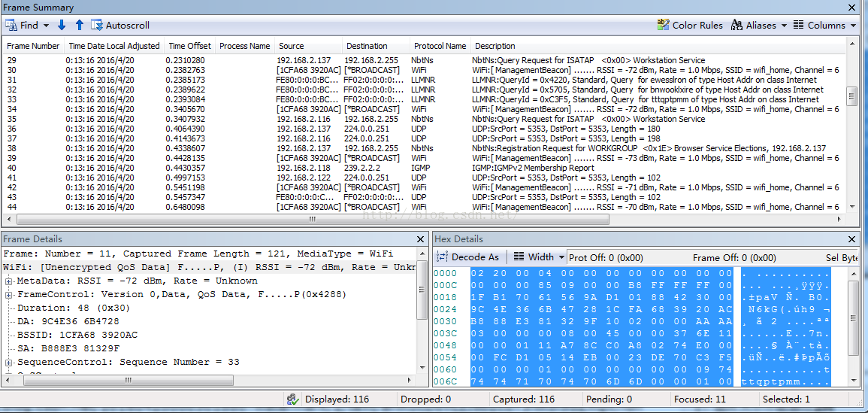Select the BSSID: 1CFA68 3920AC field

click(x=77, y=335)
